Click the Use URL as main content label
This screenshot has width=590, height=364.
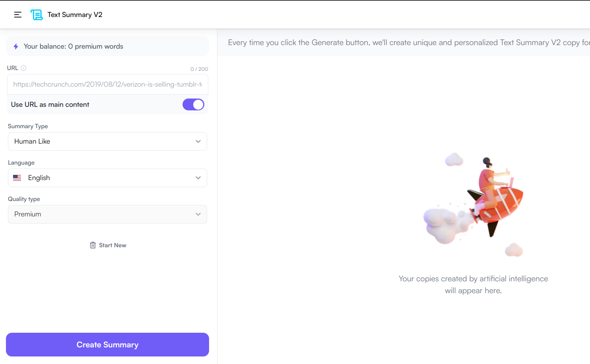point(50,104)
